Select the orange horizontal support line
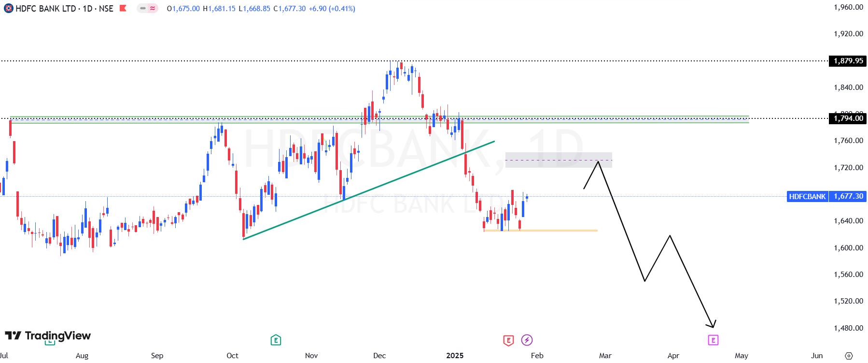The width and height of the screenshot is (868, 363). [x=541, y=231]
